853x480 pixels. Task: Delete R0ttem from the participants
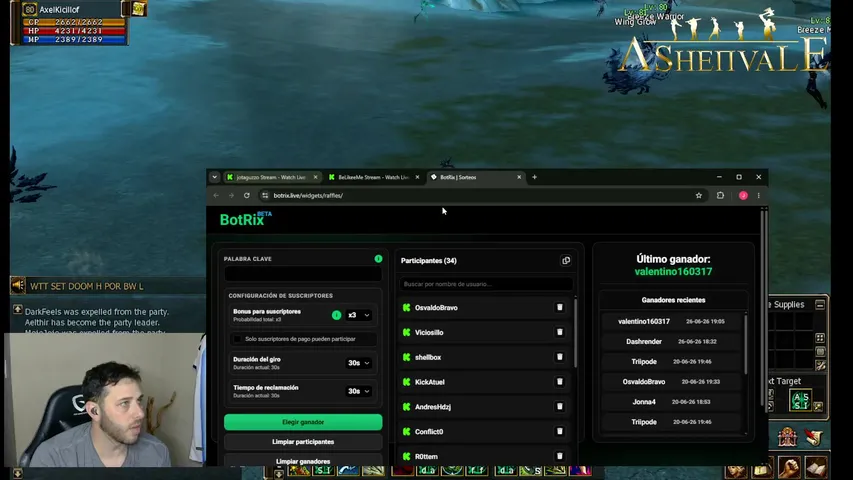(x=559, y=456)
